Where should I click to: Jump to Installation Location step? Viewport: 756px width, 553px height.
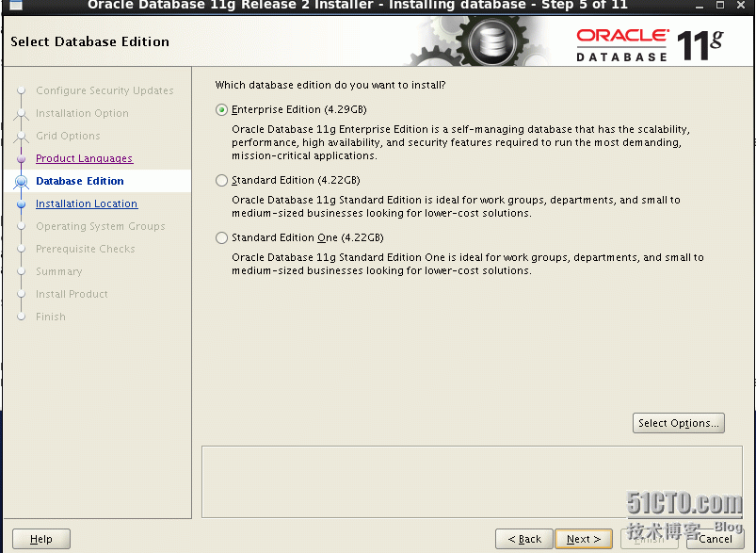click(x=87, y=203)
